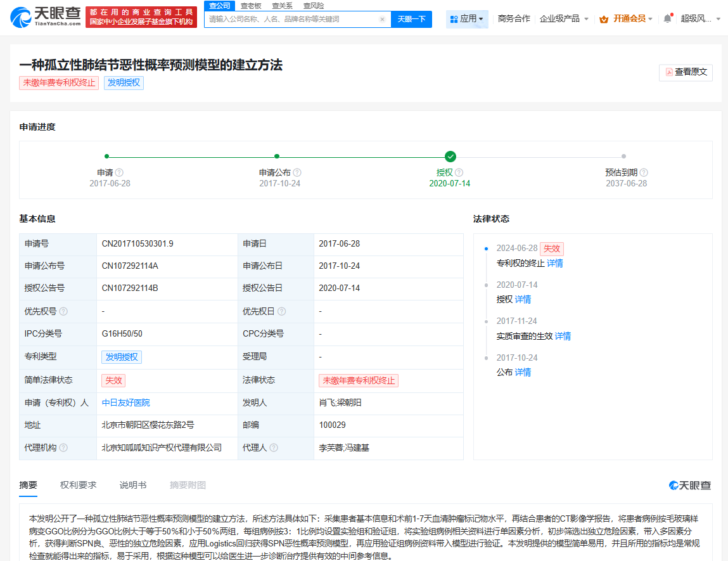The height and width of the screenshot is (561, 728).
Task: Click the question mark beside 申请 milestone
Action: click(120, 172)
